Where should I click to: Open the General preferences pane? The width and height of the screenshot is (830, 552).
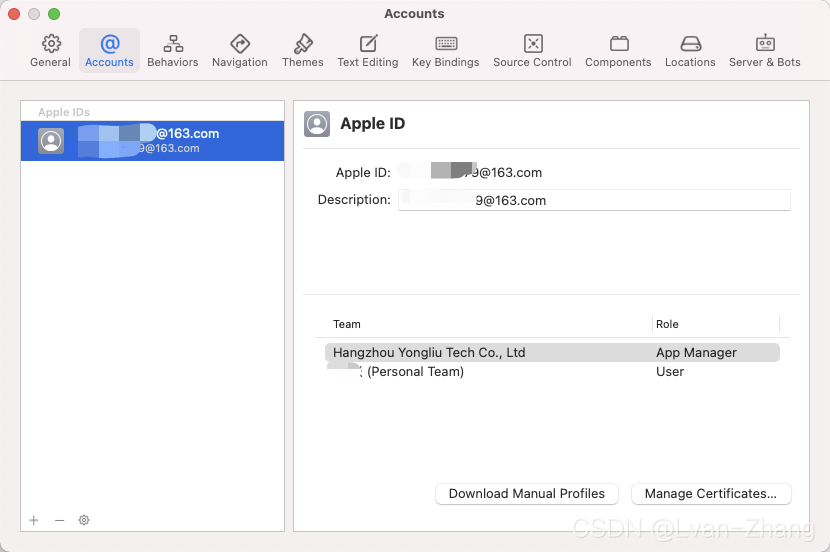tap(50, 51)
